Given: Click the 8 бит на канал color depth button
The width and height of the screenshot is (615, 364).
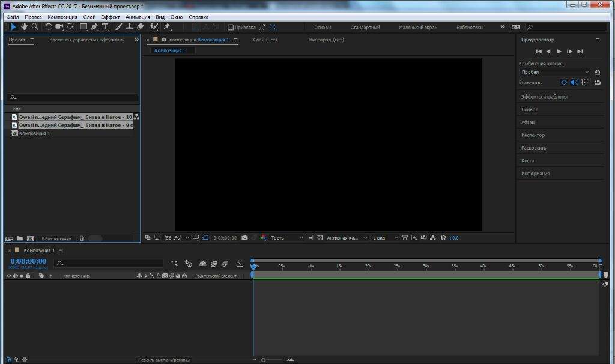Looking at the screenshot, I should coord(56,238).
